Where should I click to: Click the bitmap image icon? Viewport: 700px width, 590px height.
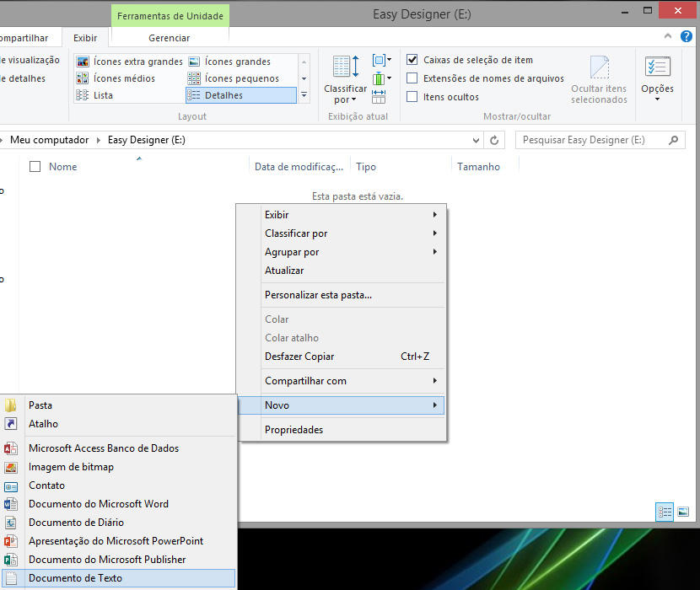pos(11,467)
